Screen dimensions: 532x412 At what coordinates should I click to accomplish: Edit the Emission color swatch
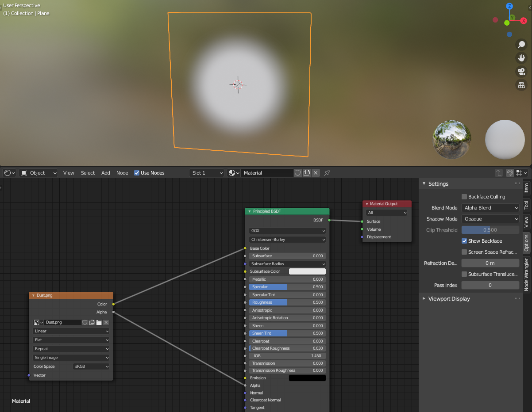(x=307, y=378)
